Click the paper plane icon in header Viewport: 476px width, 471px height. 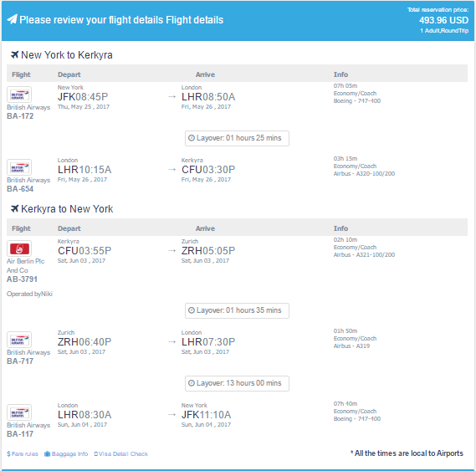(x=13, y=20)
